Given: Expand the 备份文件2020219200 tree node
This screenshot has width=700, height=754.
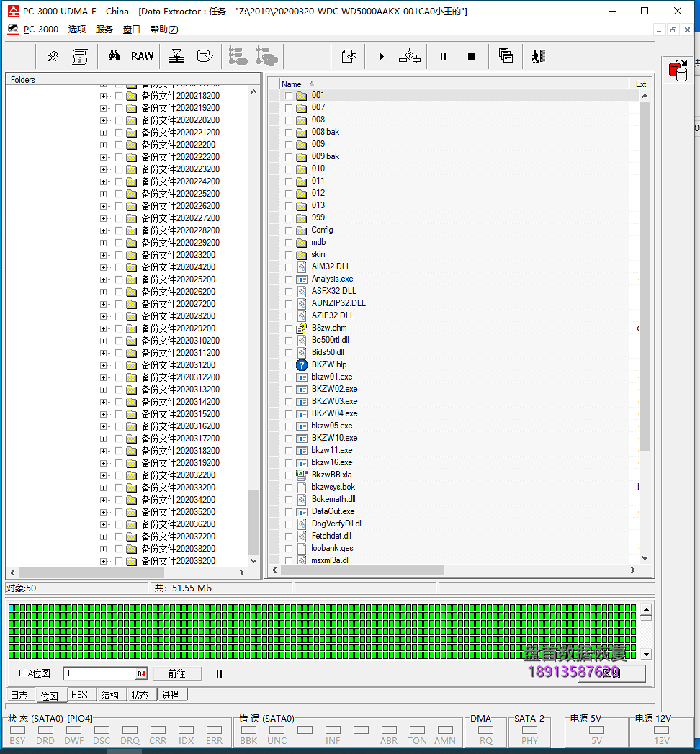Looking at the screenshot, I should tap(103, 108).
